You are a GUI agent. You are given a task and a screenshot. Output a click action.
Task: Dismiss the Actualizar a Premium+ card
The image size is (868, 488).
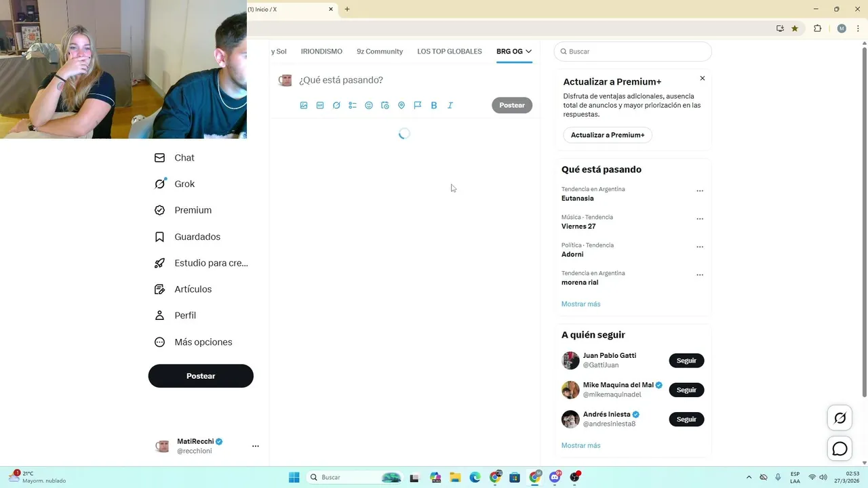click(x=703, y=79)
